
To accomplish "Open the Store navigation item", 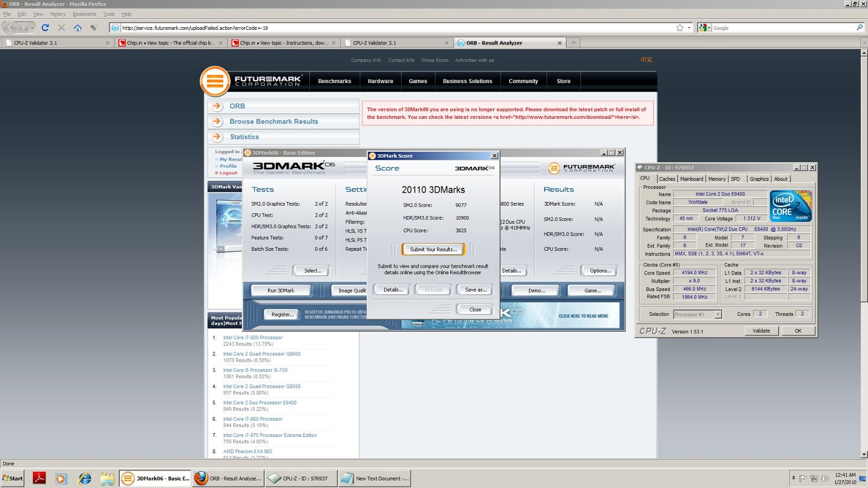I will click(563, 81).
